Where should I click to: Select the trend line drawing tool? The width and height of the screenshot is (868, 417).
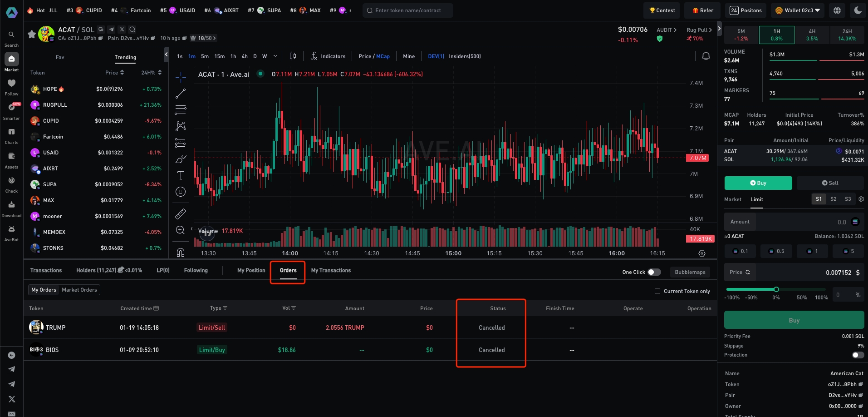181,94
